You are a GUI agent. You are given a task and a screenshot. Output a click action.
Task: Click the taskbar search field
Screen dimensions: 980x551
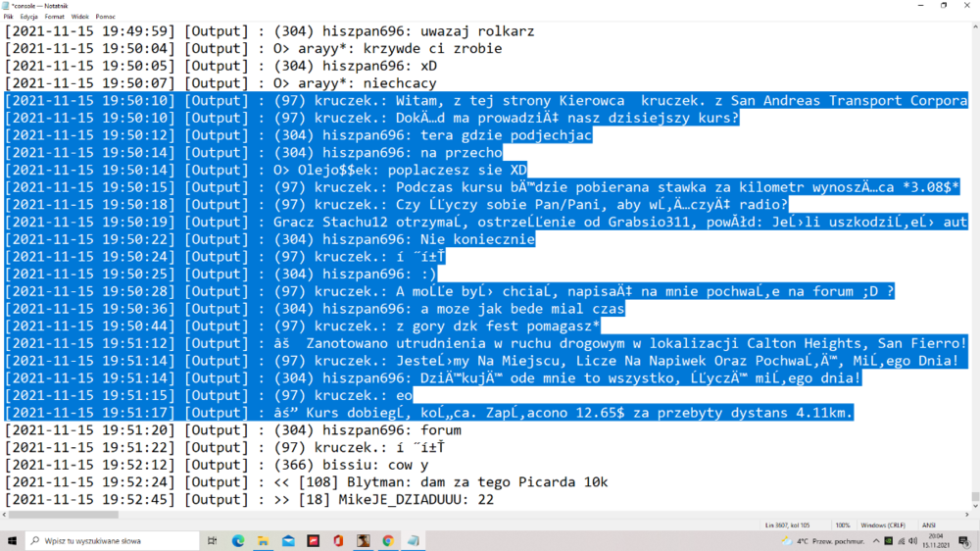[113, 541]
